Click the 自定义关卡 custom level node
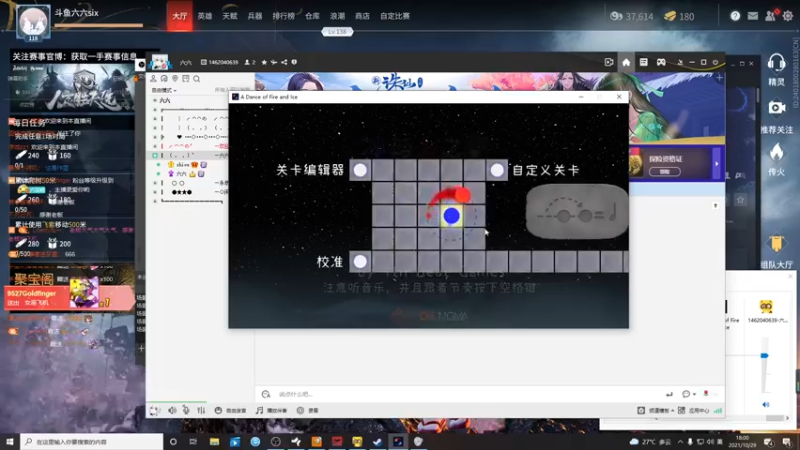This screenshot has height=450, width=800. (497, 170)
